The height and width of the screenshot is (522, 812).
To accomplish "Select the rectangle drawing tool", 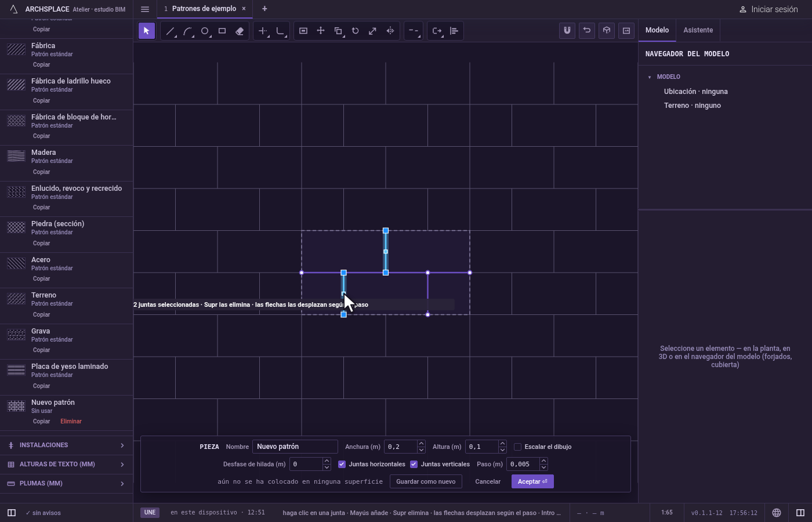I will (222, 31).
